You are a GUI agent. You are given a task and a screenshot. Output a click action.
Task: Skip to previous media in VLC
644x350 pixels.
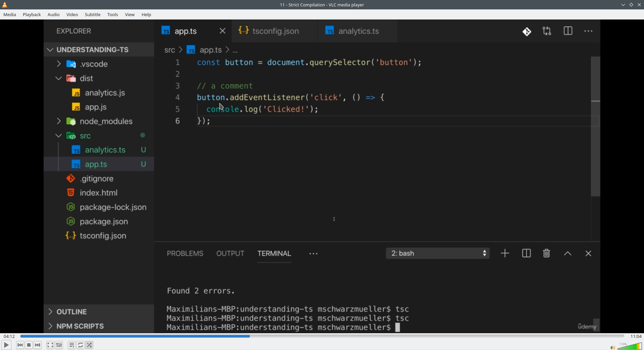20,345
